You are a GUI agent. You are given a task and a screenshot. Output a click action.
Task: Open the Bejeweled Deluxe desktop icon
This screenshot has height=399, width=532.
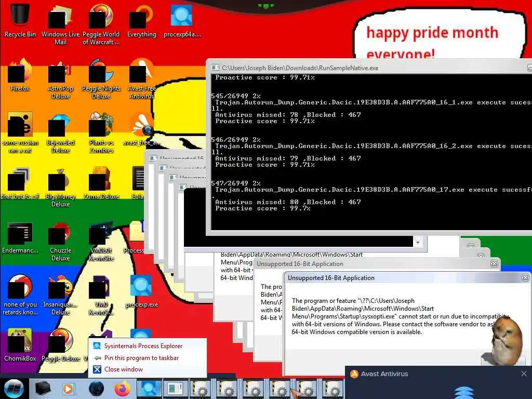tap(60, 132)
